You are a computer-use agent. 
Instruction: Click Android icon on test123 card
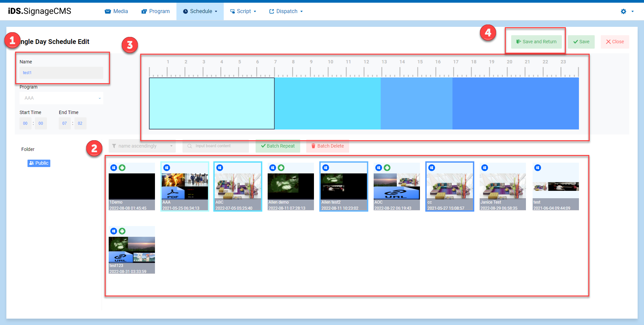tap(122, 231)
